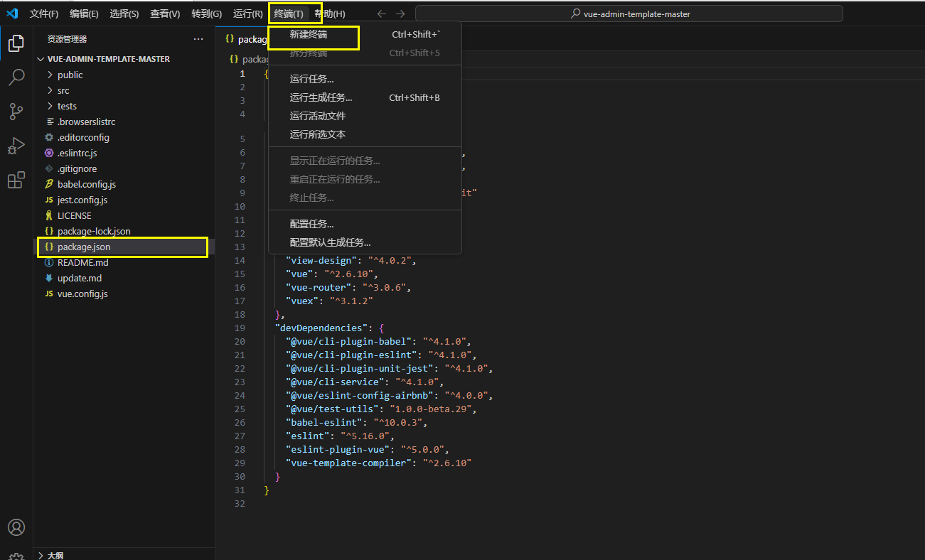Image resolution: width=925 pixels, height=560 pixels.
Task: Open the Extensions view
Action: click(x=16, y=180)
